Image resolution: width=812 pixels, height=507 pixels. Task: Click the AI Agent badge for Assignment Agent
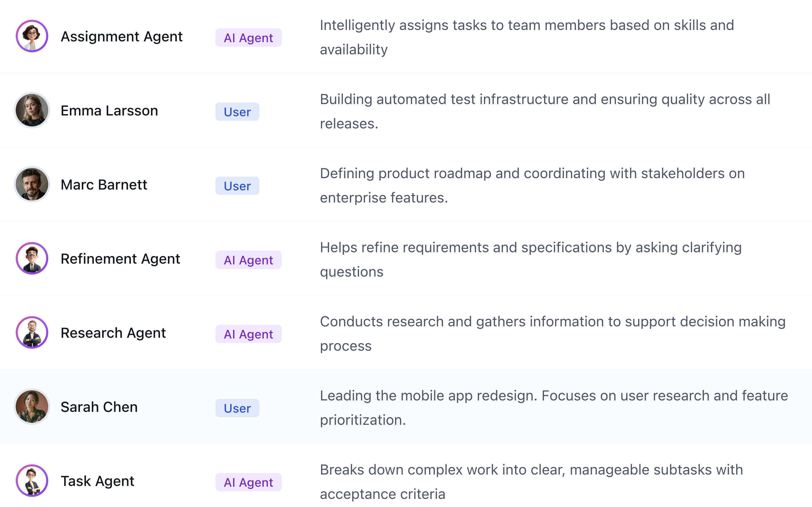pos(248,38)
